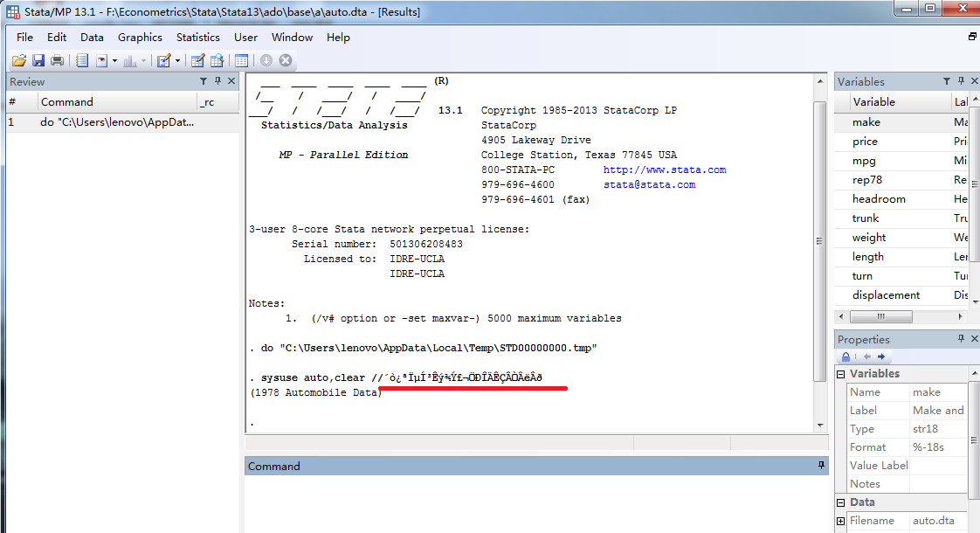
Task: Open the File menu
Action: pyautogui.click(x=25, y=38)
